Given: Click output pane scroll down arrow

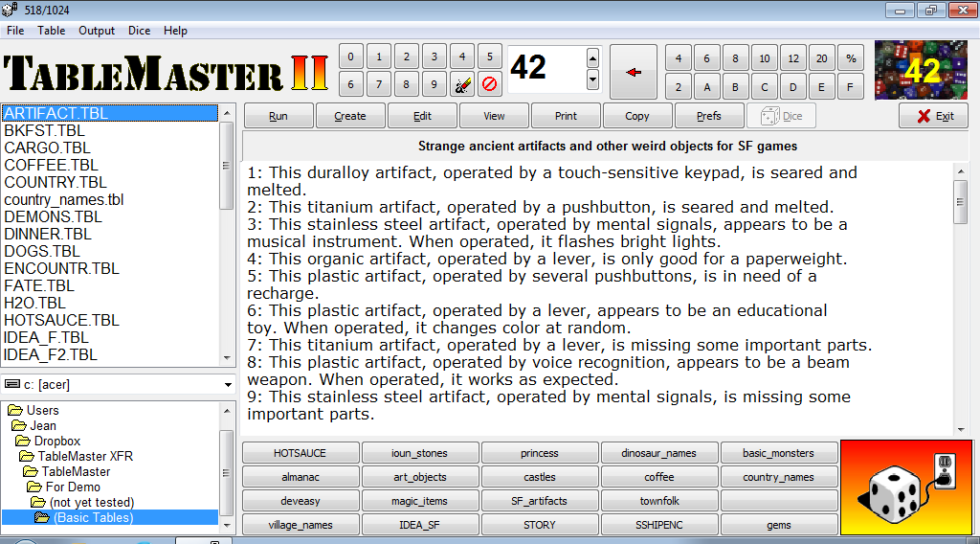Looking at the screenshot, I should pos(961,429).
